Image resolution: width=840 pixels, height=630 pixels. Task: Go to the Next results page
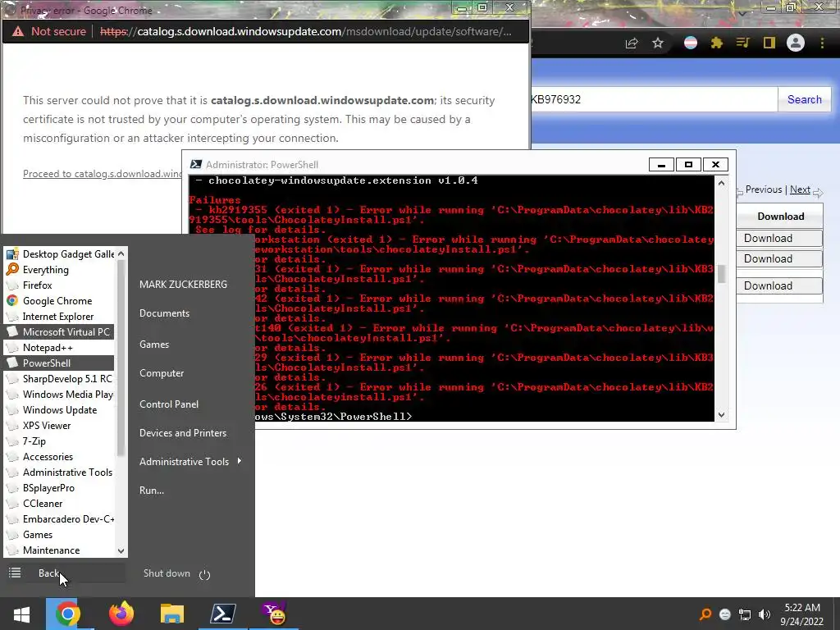800,189
